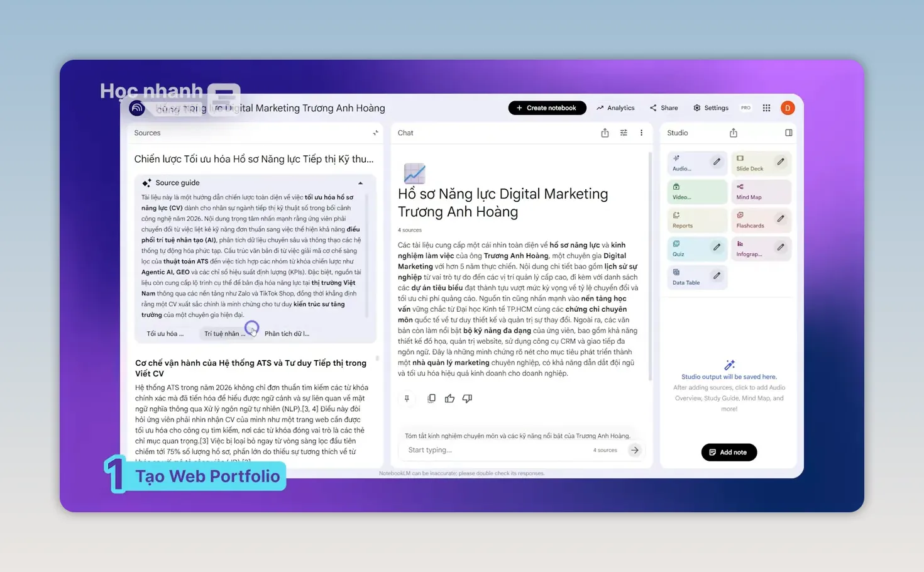Click the notebook chart emoji icon
Image resolution: width=924 pixels, height=572 pixels.
414,173
